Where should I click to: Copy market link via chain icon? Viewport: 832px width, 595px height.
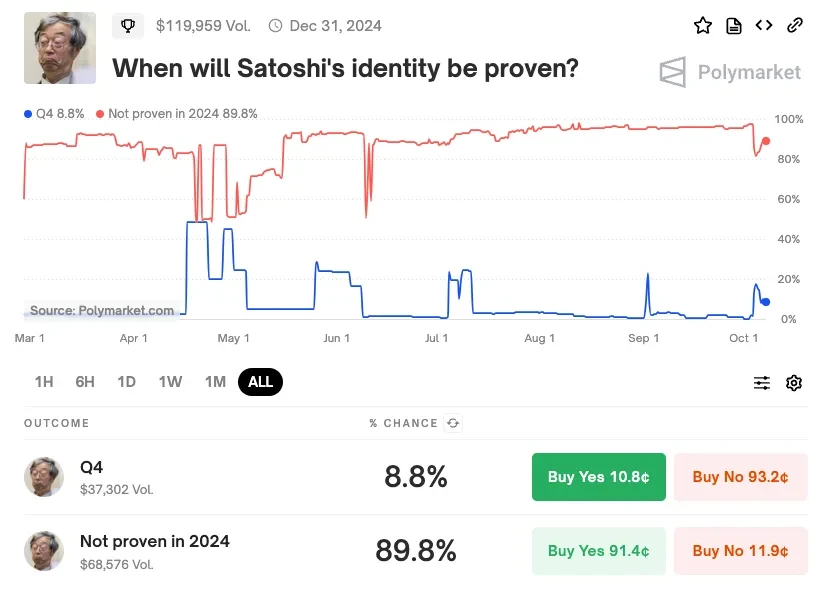click(x=794, y=25)
